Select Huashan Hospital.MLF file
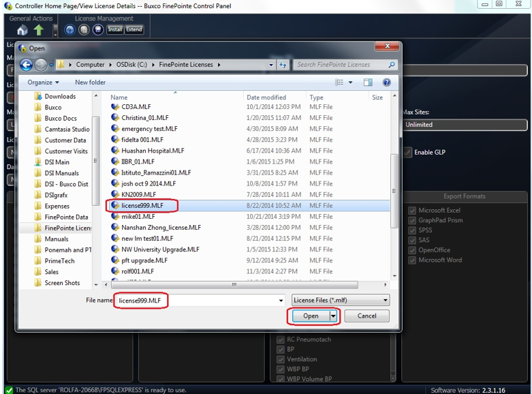 (x=153, y=151)
